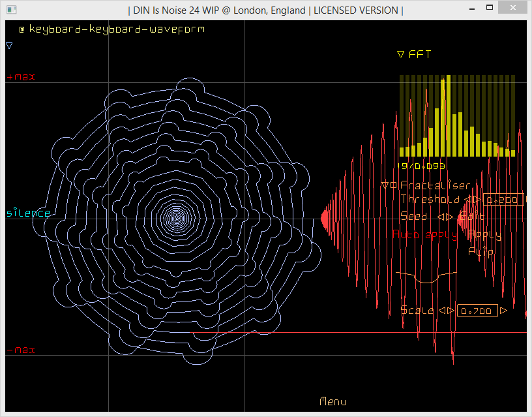Collapse the FFT panel triangle
The image size is (532, 417).
click(x=401, y=55)
